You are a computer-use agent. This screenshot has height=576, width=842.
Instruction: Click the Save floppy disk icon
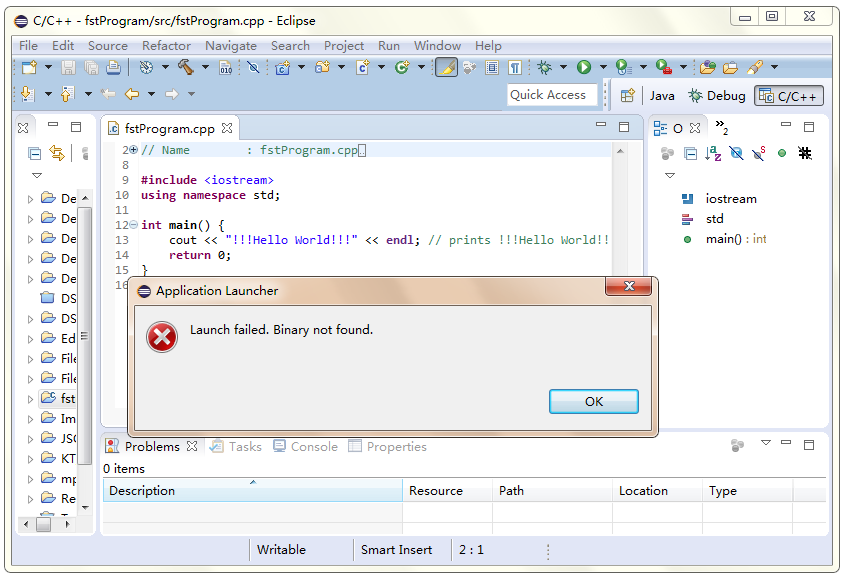tap(68, 67)
